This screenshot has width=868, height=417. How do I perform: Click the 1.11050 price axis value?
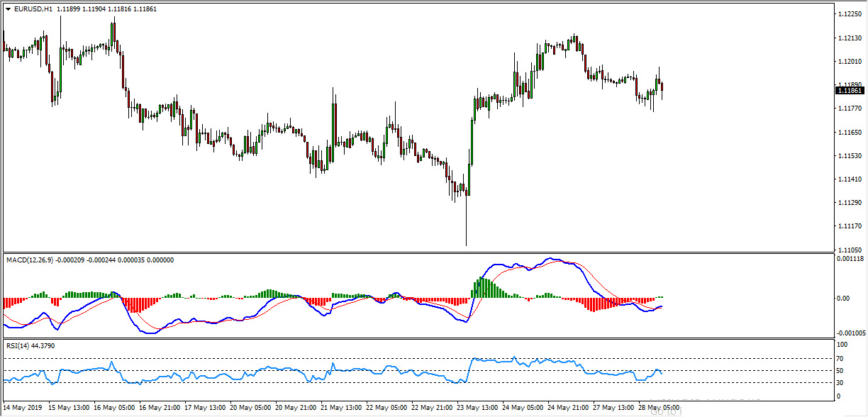pos(850,250)
